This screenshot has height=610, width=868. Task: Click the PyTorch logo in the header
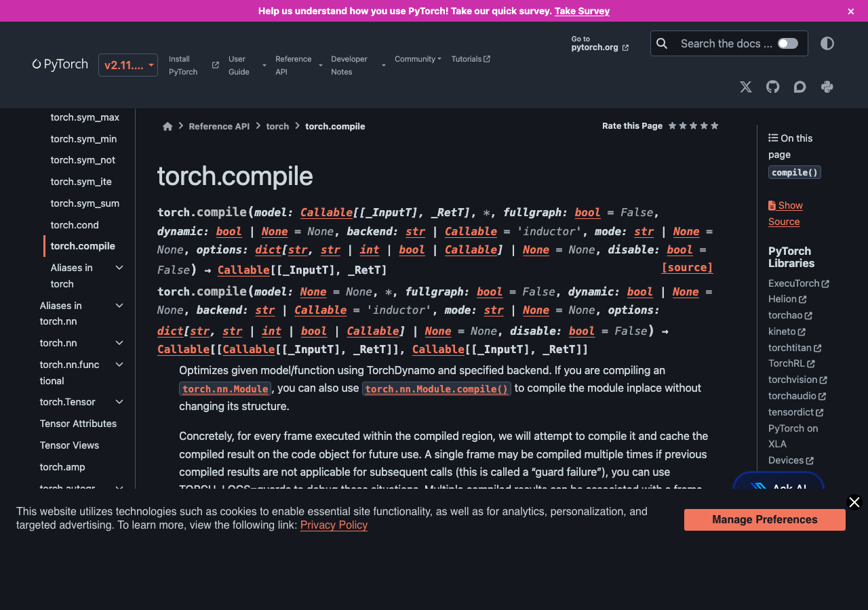(x=60, y=64)
